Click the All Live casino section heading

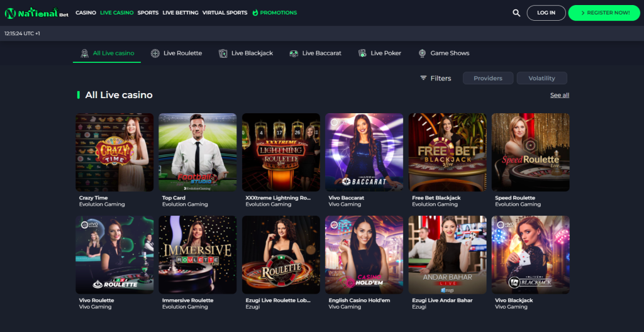click(119, 96)
